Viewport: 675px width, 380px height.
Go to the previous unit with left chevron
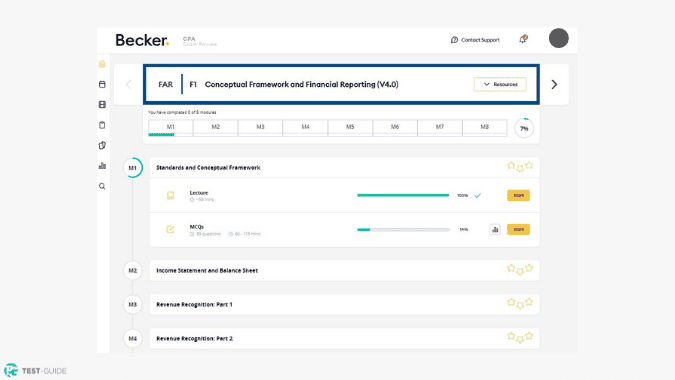pos(128,84)
